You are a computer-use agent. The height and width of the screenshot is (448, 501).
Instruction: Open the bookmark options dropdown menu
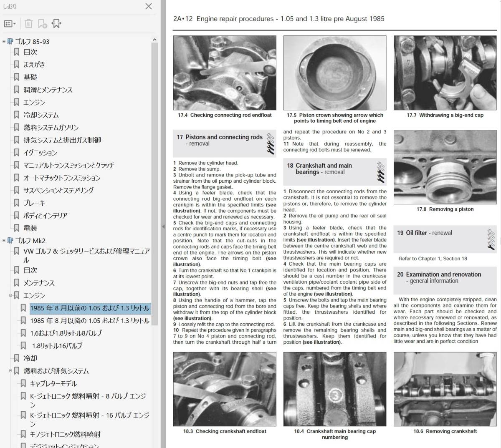pos(10,24)
